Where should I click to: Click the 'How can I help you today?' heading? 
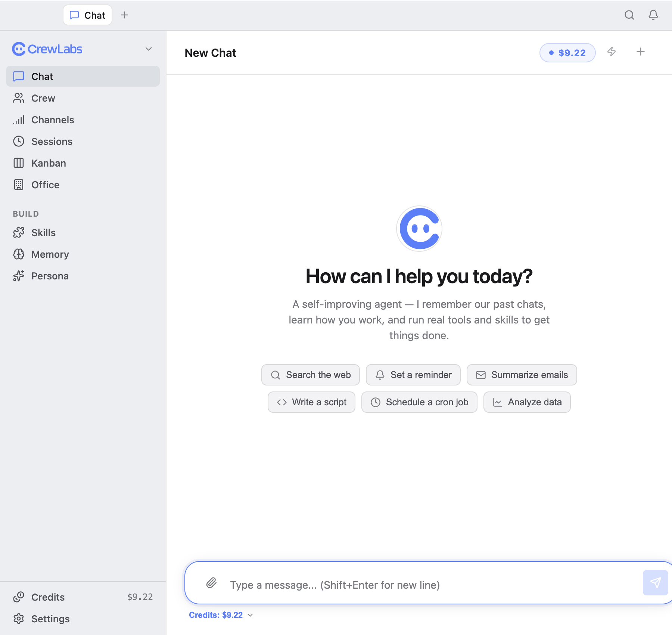tap(419, 276)
